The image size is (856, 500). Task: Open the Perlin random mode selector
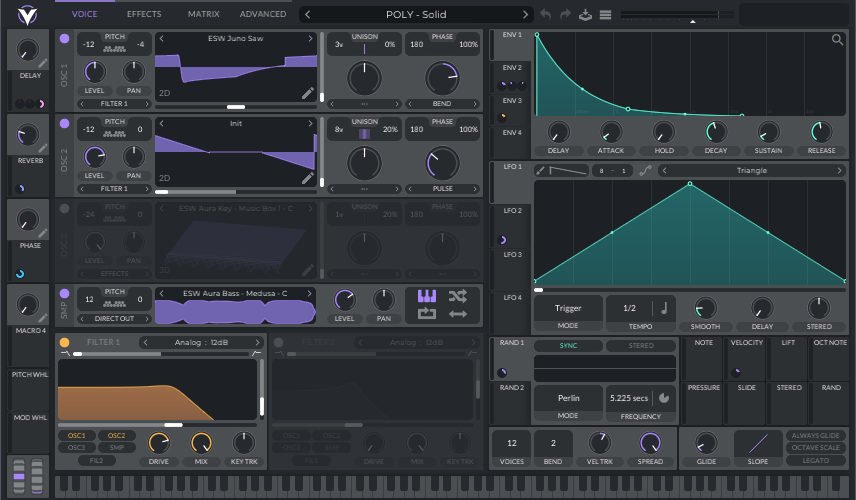[568, 398]
